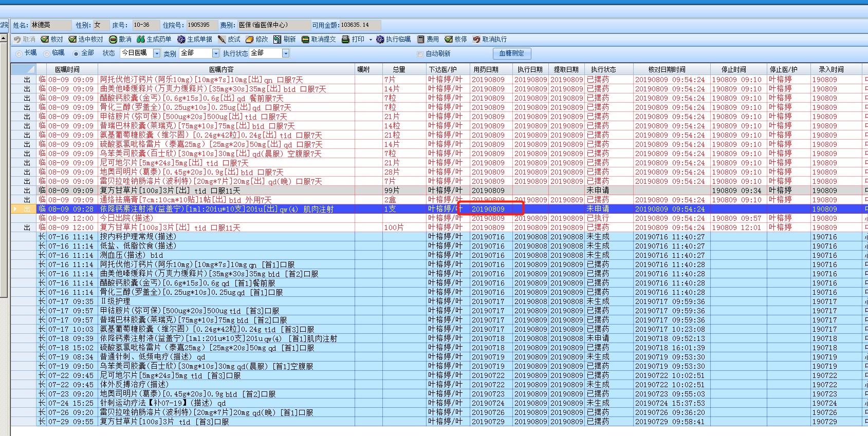This screenshot has height=436, width=868.
Task: Click the 取消执行 toolbar icon
Action: point(476,40)
